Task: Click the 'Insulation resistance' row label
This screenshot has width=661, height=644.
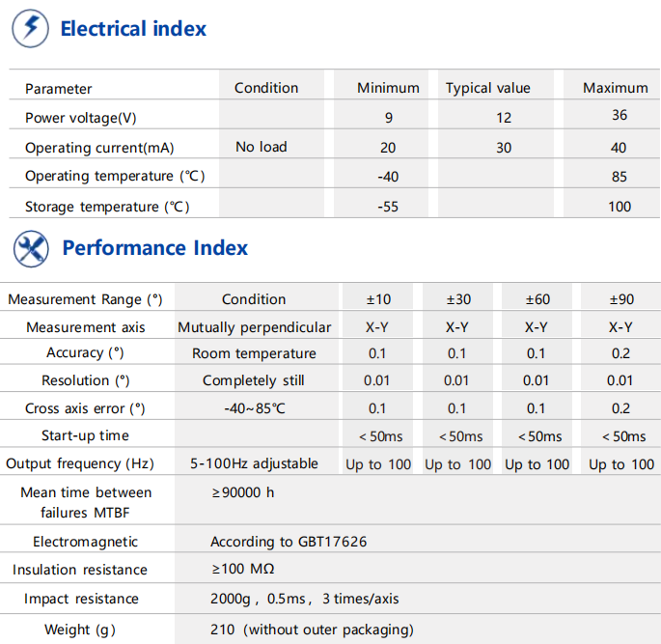Action: pos(80,570)
